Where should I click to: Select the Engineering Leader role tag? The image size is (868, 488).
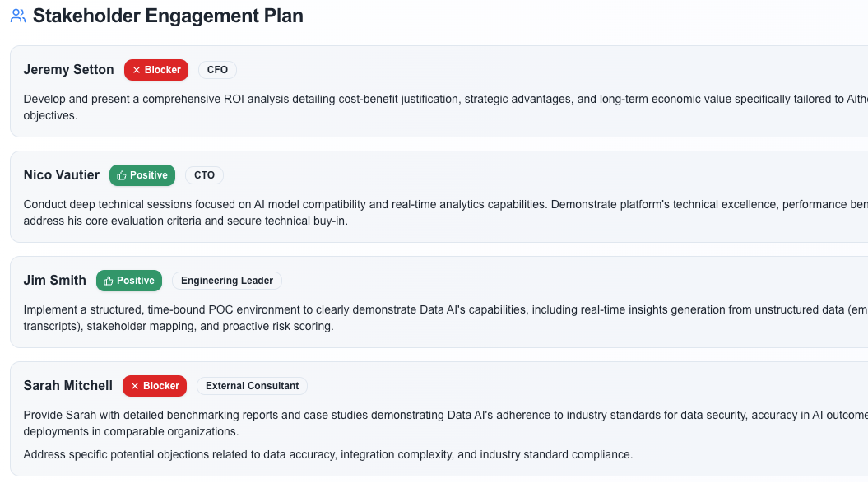click(x=227, y=281)
